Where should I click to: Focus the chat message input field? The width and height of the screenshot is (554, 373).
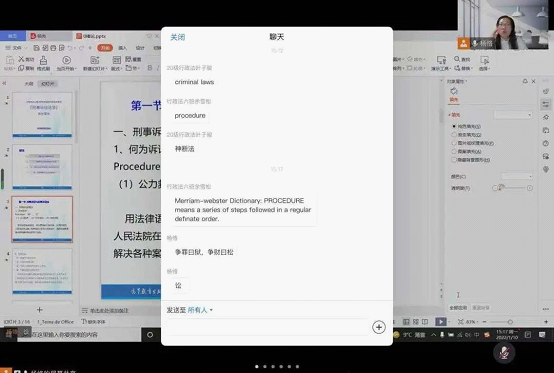267,327
